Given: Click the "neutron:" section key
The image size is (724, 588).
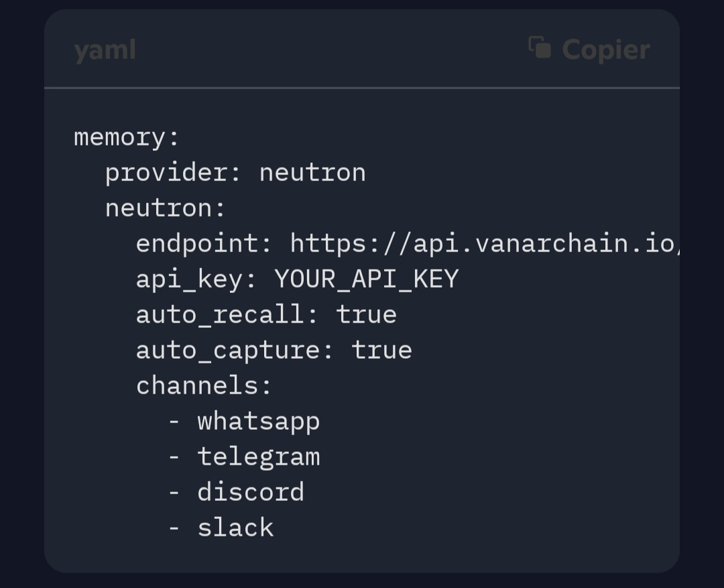Looking at the screenshot, I should click(166, 209).
